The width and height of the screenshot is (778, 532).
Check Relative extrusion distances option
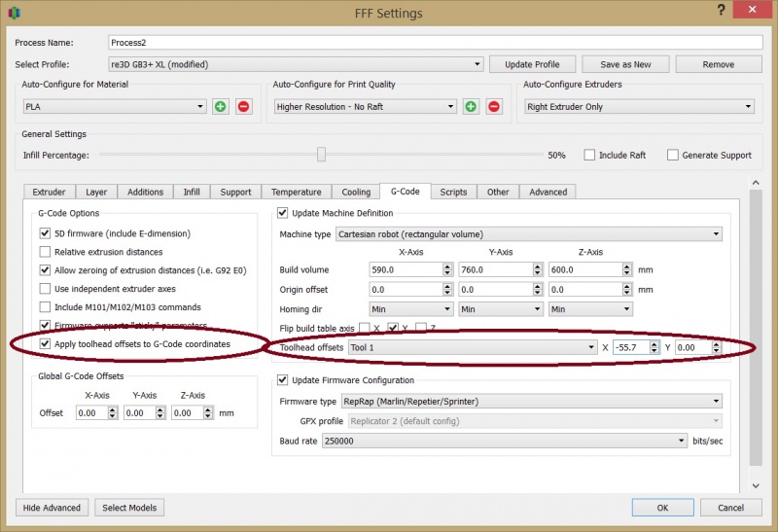click(45, 252)
